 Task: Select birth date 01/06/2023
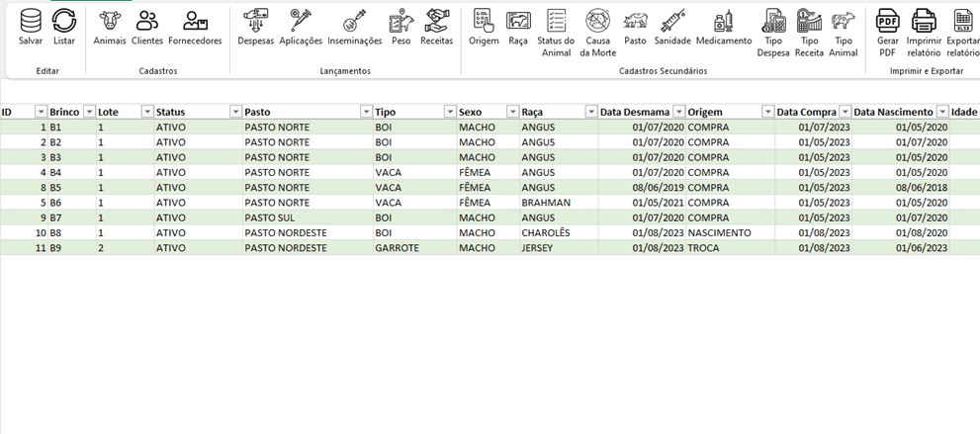(901, 248)
